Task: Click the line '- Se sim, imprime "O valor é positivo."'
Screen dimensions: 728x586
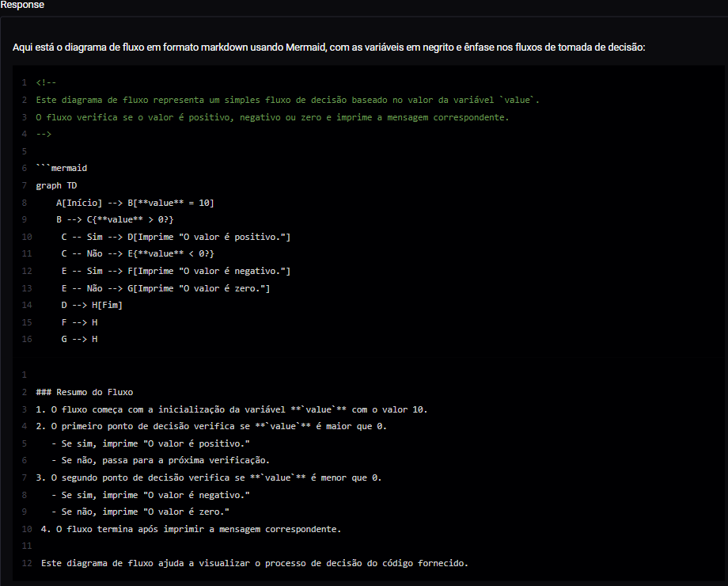Action: coord(150,443)
